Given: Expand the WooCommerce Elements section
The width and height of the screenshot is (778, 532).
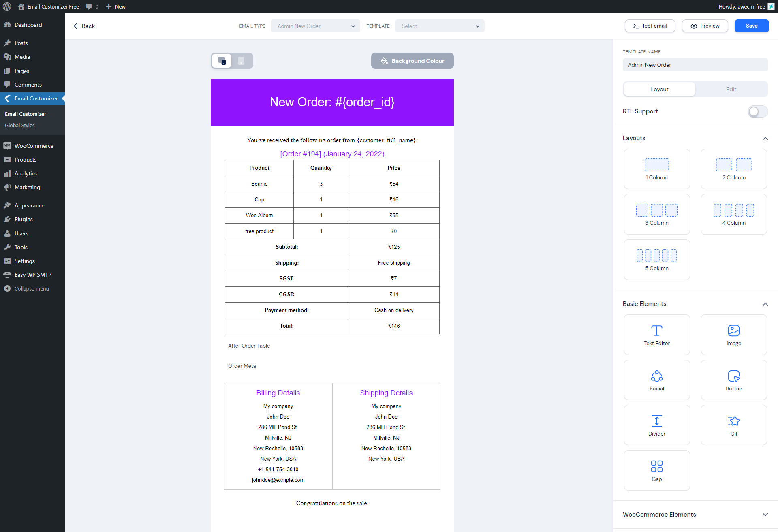Looking at the screenshot, I should click(x=765, y=515).
